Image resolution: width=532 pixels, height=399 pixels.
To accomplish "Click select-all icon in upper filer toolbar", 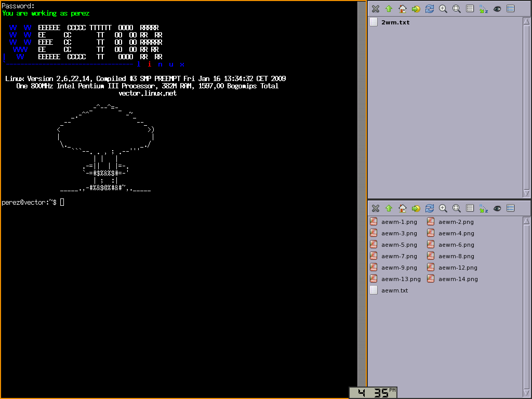I will [511, 9].
